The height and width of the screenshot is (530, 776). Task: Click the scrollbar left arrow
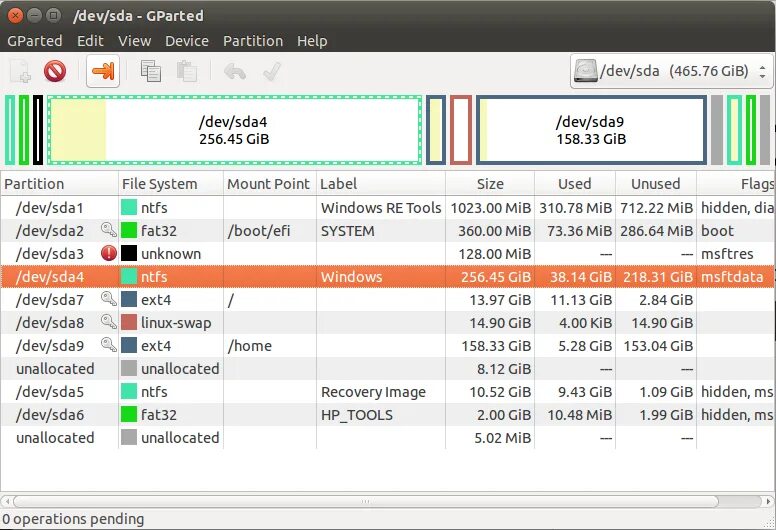[x=6, y=501]
